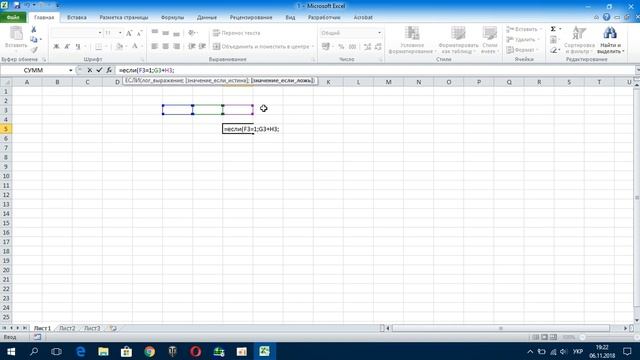Click the decrease decimal icon
Screen dimensions: 640x360
[x=378, y=47]
